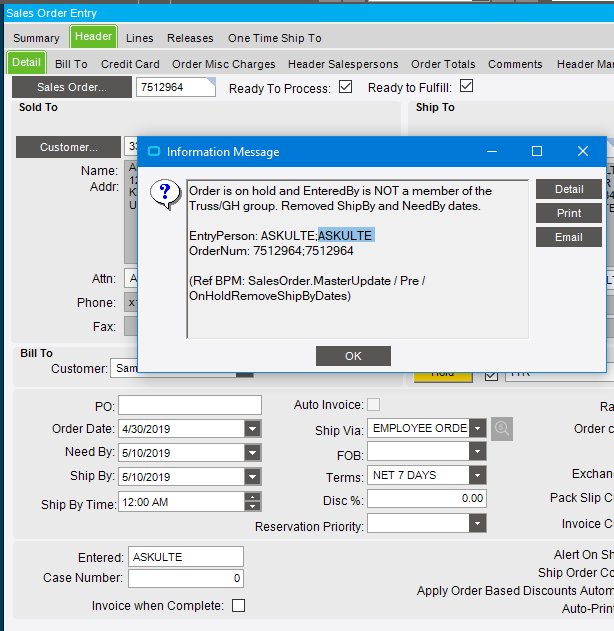Open the Order Totals tab
The image size is (614, 631).
pyautogui.click(x=443, y=64)
